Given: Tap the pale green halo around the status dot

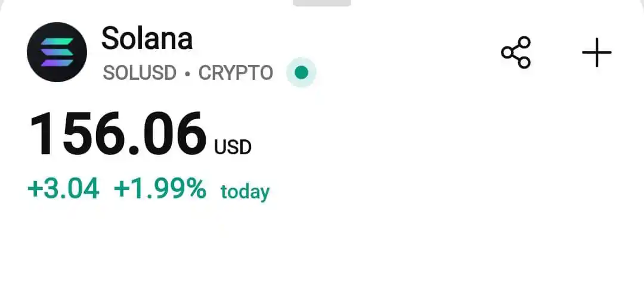Looking at the screenshot, I should [302, 72].
